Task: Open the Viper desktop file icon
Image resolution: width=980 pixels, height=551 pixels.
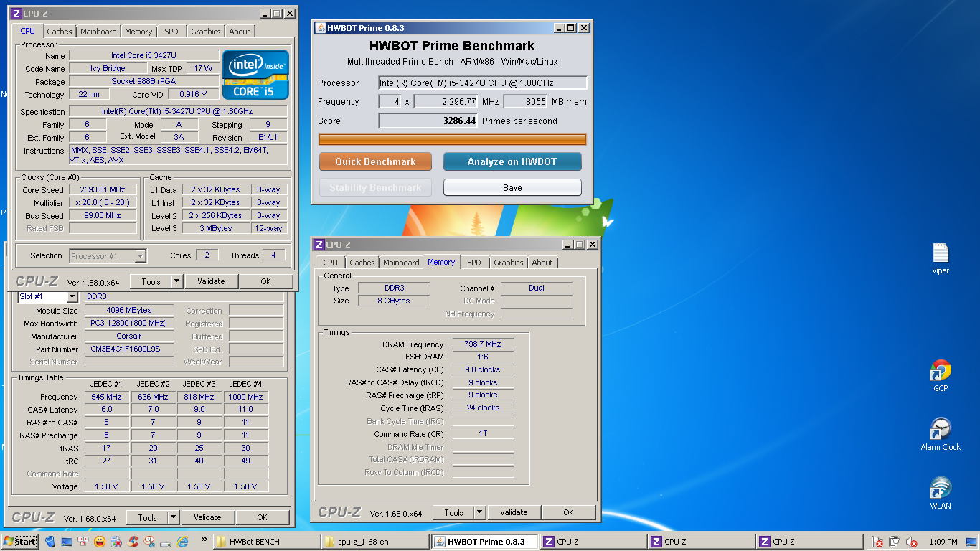Action: click(x=940, y=258)
